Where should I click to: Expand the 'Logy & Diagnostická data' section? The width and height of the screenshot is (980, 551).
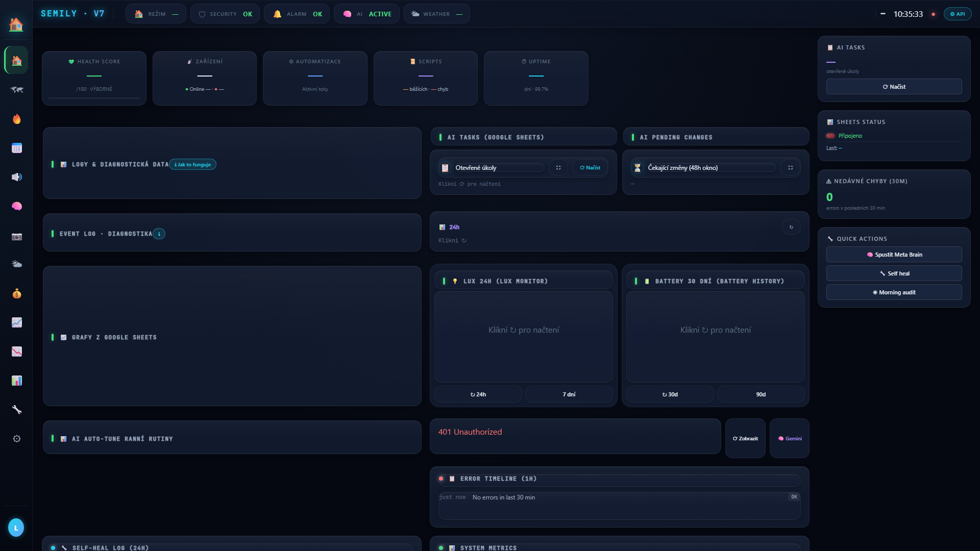232,163
